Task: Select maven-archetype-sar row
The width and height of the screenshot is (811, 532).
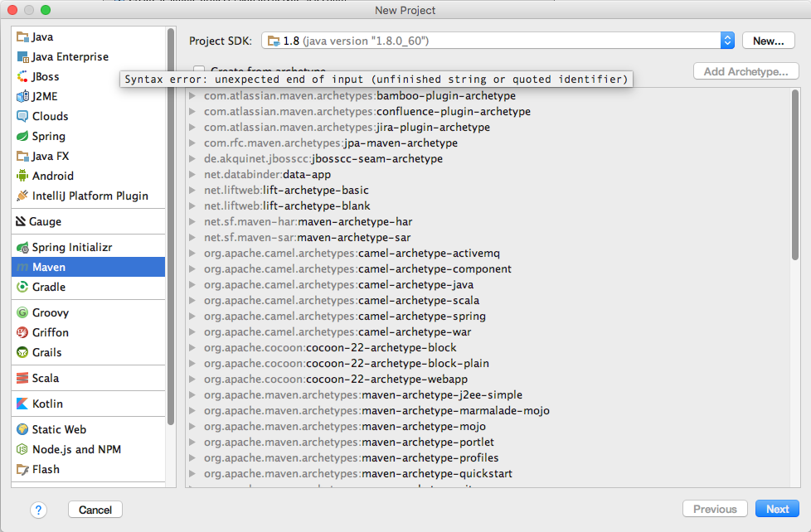Action: (x=488, y=237)
